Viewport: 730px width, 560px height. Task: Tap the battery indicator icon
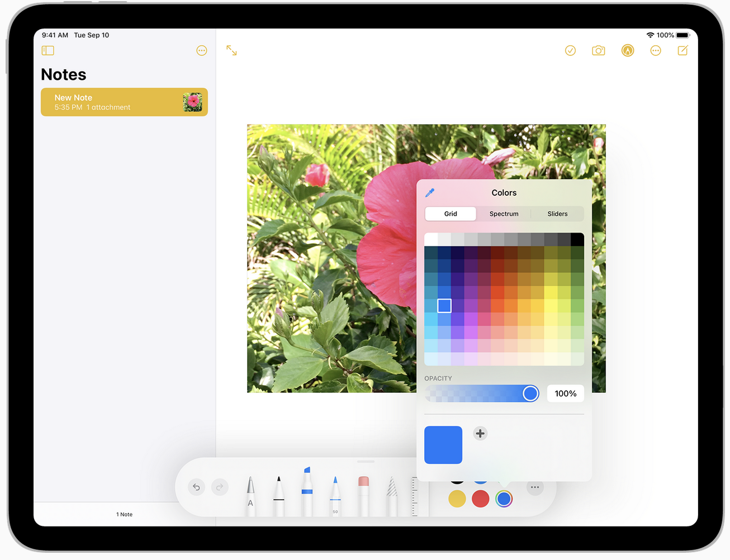click(683, 35)
